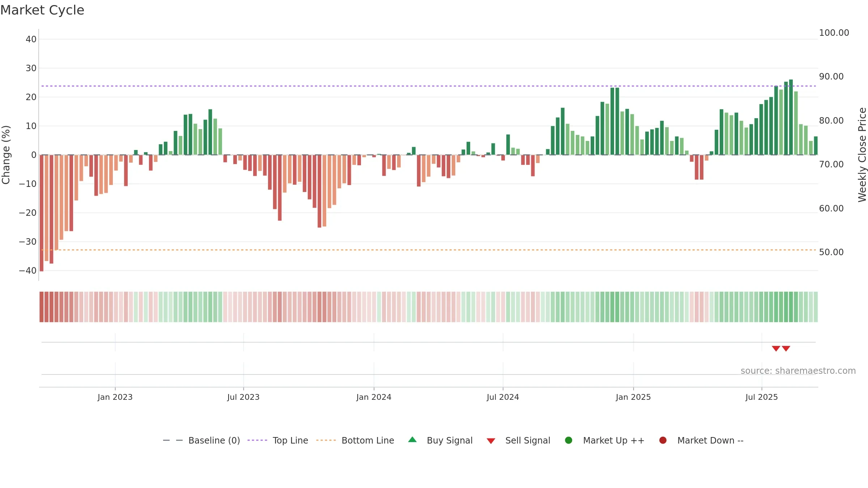Screen dimensions: 868x488
Task: Click the Weekly Close Price axis title
Action: point(862,155)
